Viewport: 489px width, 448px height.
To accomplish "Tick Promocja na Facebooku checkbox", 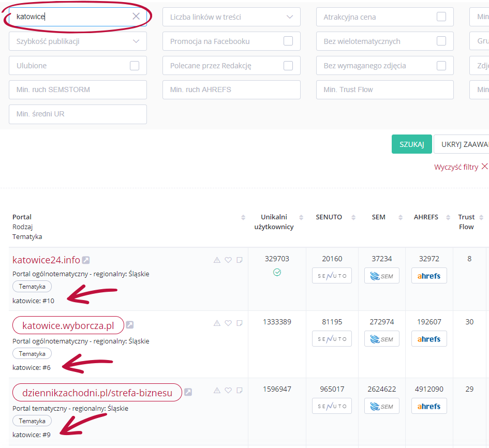I will tap(288, 41).
